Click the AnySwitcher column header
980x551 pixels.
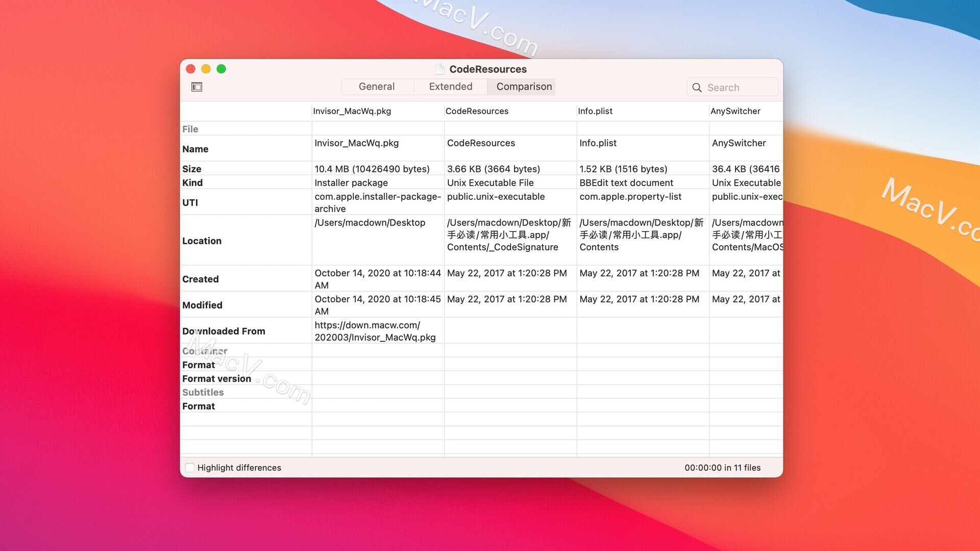coord(735,111)
